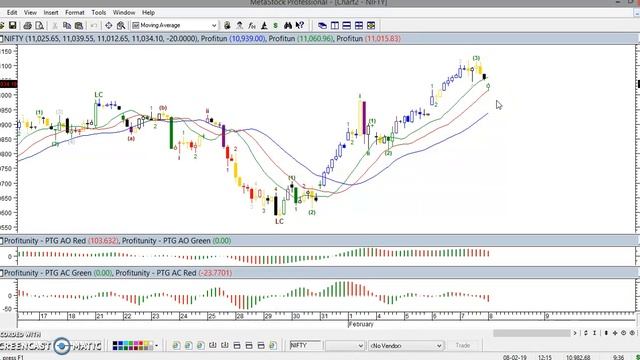Viewport: 640px width, 360px height.
Task: Open the Indicator Builder fx icon
Action: point(252,25)
